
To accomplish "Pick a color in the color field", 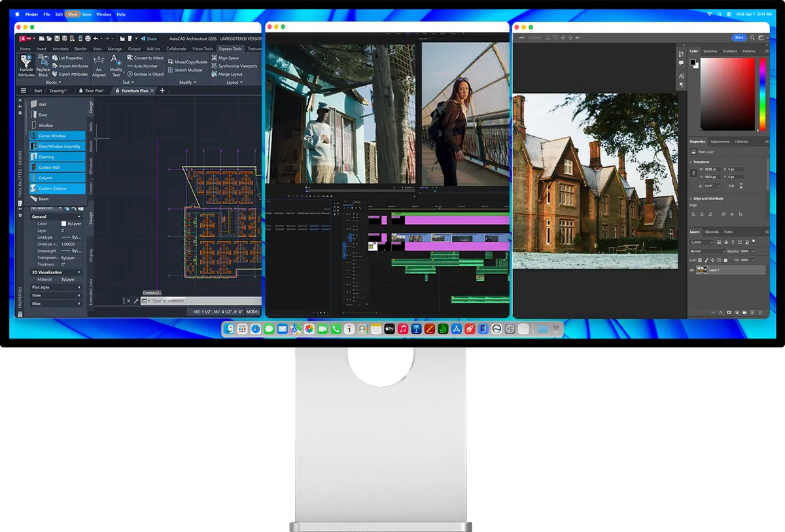I will coord(729,94).
